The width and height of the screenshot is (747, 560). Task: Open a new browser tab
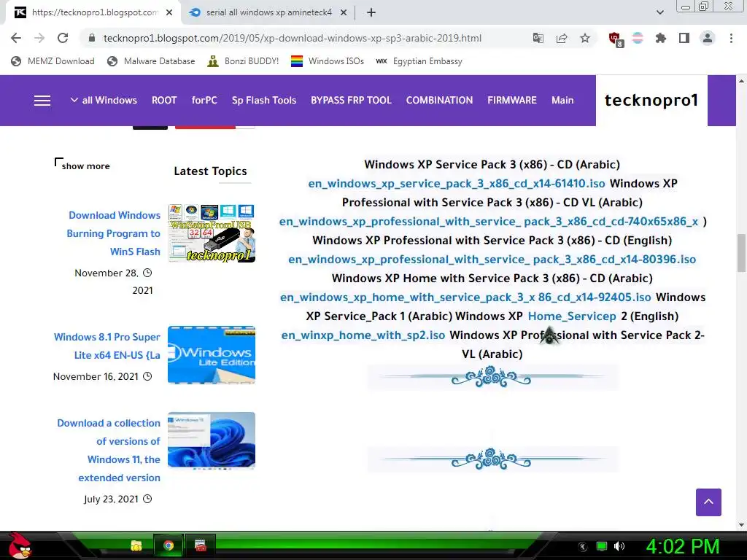[x=371, y=13]
